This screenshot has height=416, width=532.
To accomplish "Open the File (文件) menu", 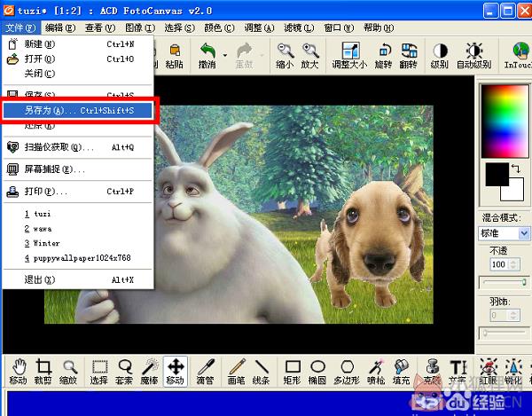I will pyautogui.click(x=20, y=27).
